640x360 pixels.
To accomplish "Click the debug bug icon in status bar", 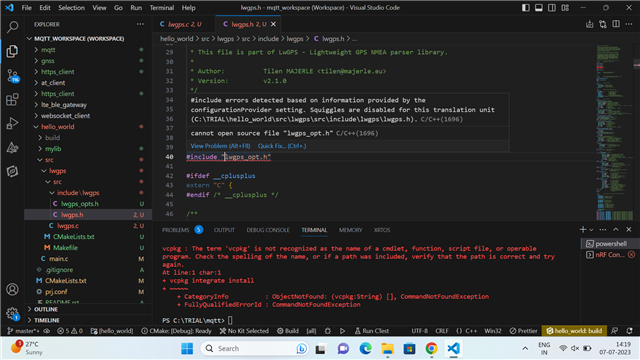I will [328, 331].
